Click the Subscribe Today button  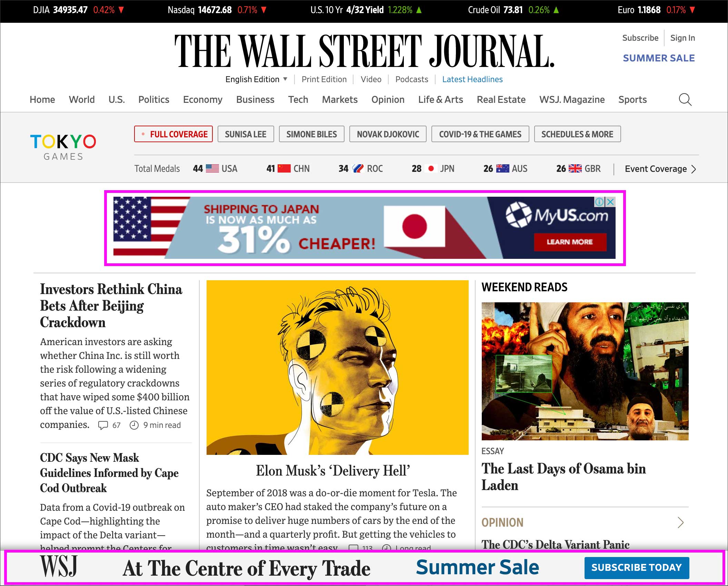point(637,568)
